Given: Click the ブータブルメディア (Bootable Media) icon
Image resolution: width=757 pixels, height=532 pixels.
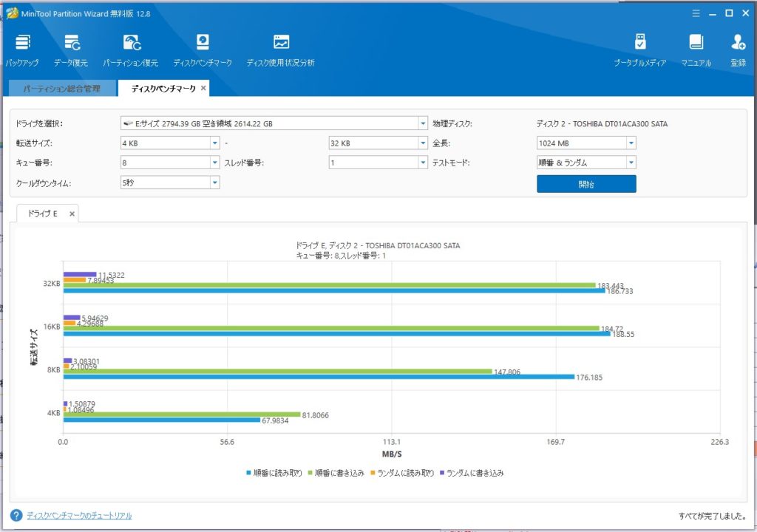Looking at the screenshot, I should click(639, 43).
